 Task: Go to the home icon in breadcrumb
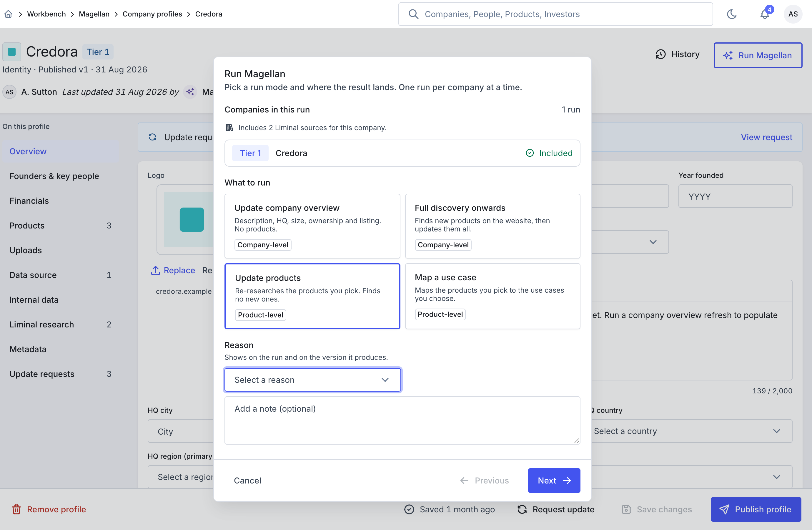click(9, 14)
